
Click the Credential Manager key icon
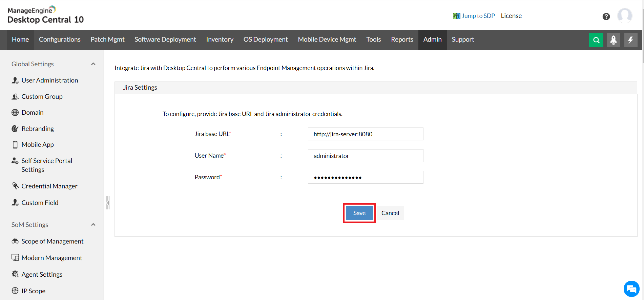pyautogui.click(x=15, y=186)
